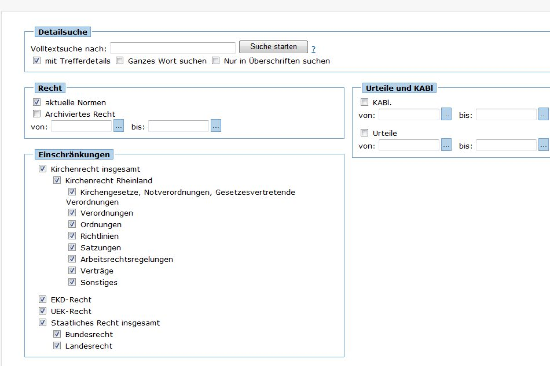Uncheck the Richtlinien checkbox
This screenshot has width=550, height=366.
pyautogui.click(x=72, y=235)
